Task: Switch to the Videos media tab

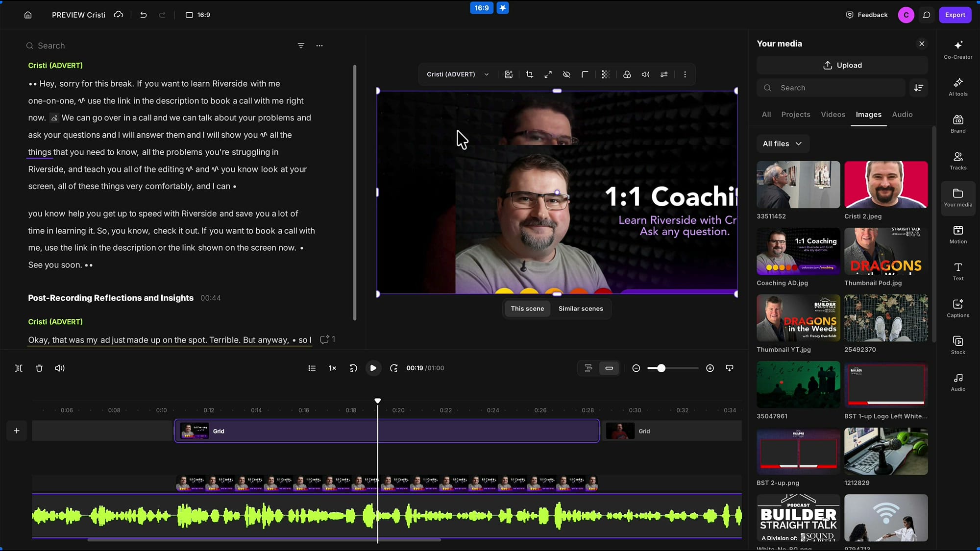Action: pos(833,115)
